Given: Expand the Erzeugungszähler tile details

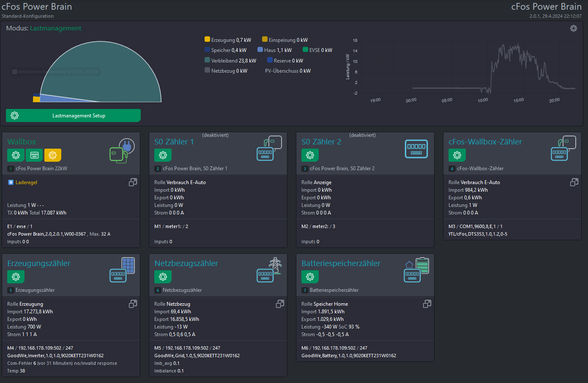Looking at the screenshot, I should pos(133,304).
